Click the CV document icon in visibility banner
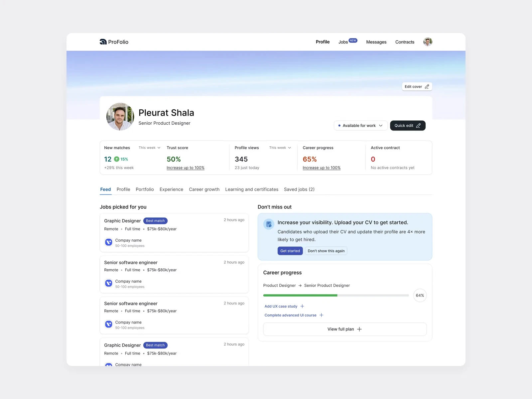The image size is (532, 399). coord(269,224)
